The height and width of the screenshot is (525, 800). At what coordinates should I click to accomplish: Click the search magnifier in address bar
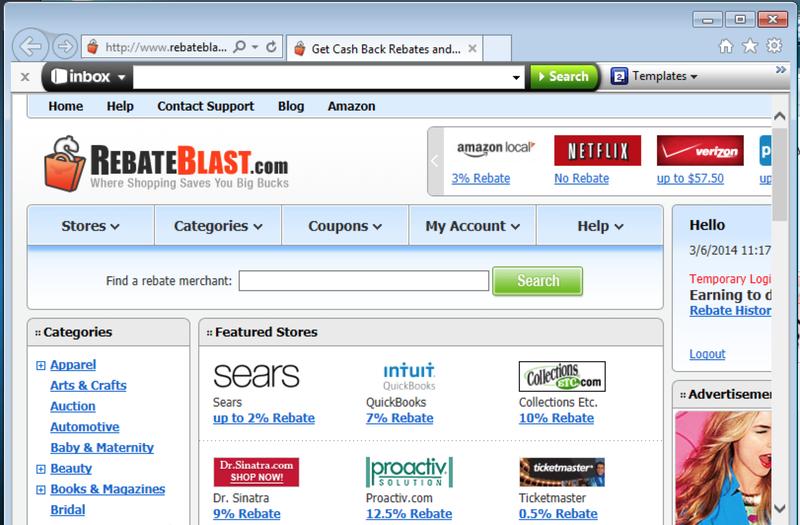point(239,47)
